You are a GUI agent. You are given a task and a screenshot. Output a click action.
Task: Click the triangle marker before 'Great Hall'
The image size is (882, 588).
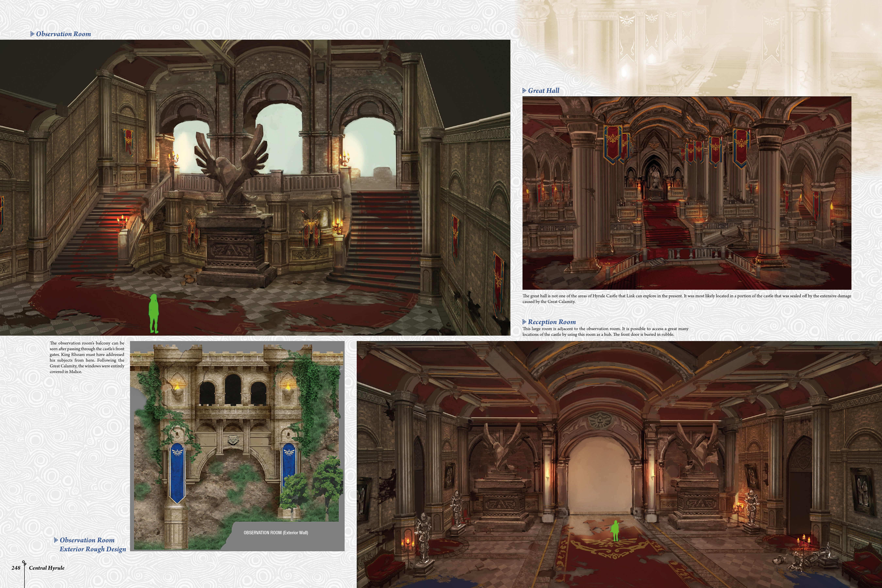coord(524,90)
